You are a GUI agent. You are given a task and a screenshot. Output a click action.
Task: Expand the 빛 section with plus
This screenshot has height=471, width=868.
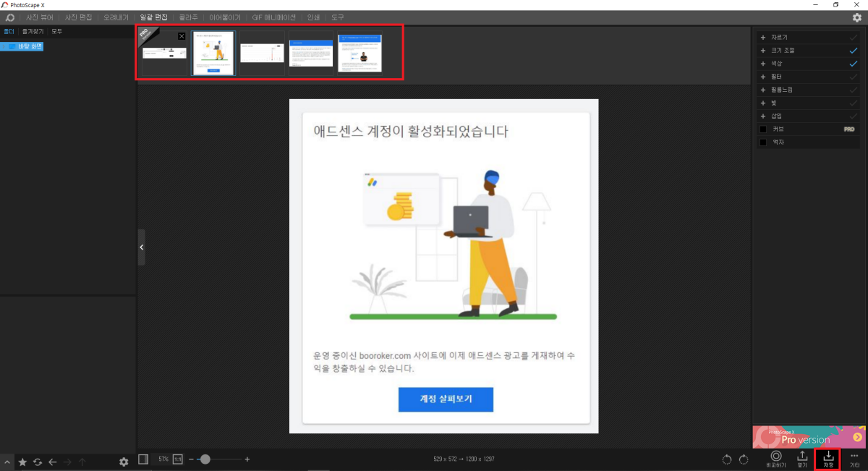tap(763, 103)
